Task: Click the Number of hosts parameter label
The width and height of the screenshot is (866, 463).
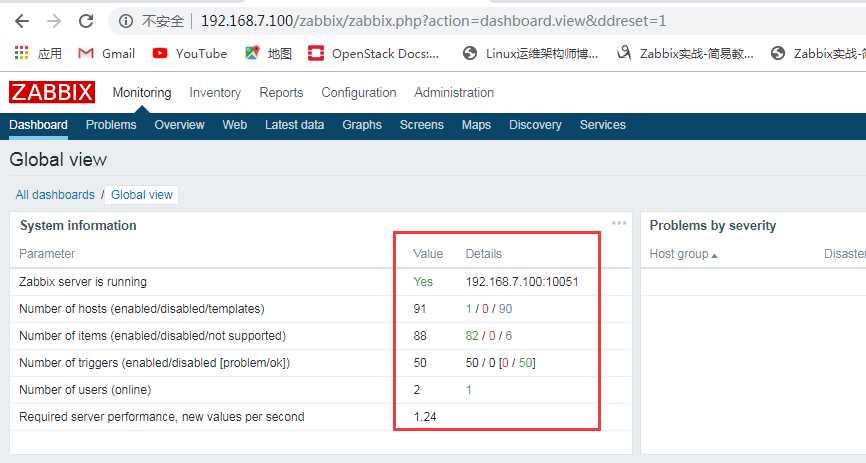Action: (142, 309)
